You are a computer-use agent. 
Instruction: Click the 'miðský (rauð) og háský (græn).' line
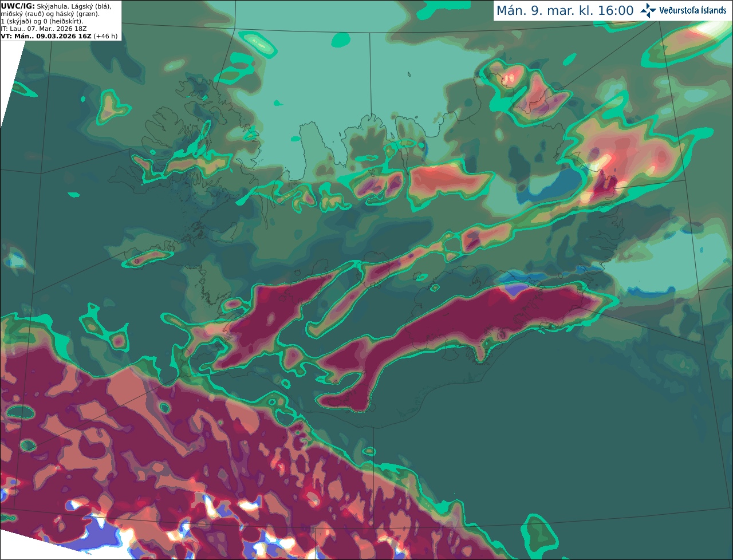tap(50, 14)
